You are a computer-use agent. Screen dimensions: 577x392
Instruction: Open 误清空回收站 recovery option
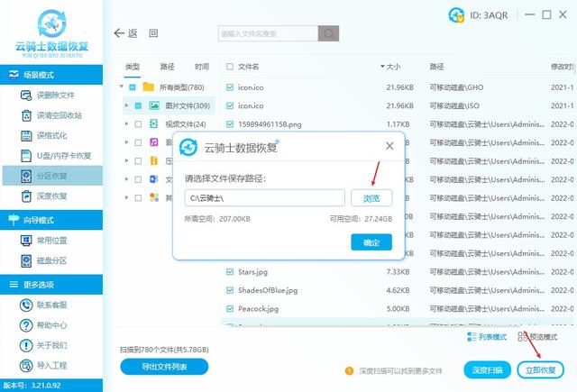(51, 115)
